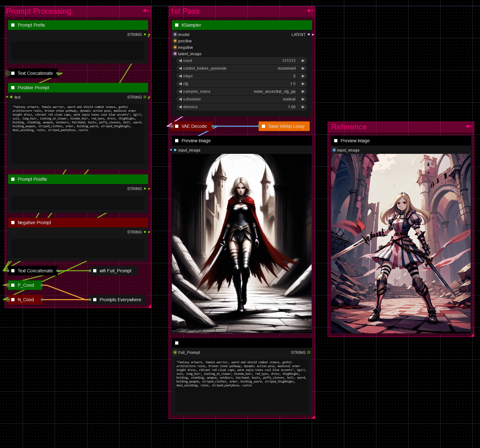
Task: Click the Prompts Everywhere node
Action: [120, 300]
